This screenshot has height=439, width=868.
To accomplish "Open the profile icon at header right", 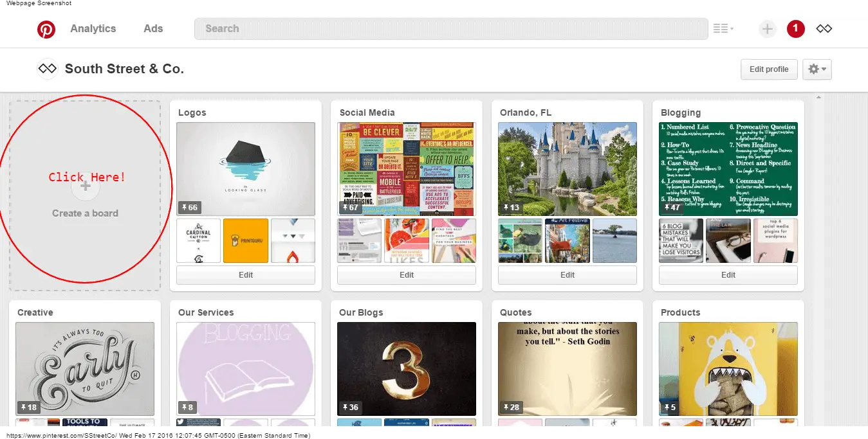I will coord(824,28).
